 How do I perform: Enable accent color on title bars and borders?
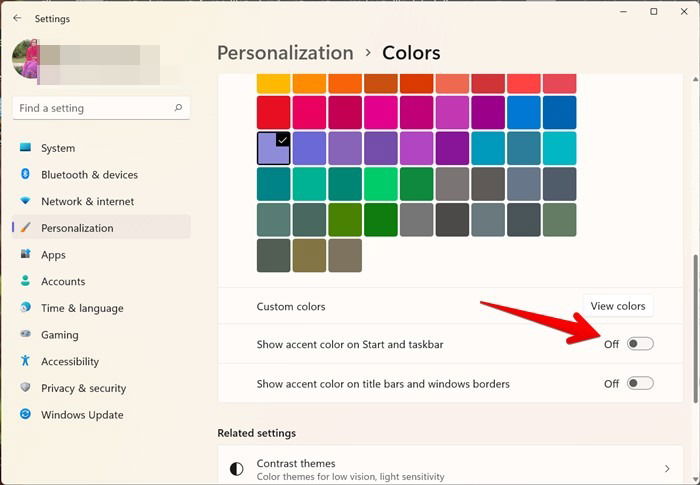point(640,383)
